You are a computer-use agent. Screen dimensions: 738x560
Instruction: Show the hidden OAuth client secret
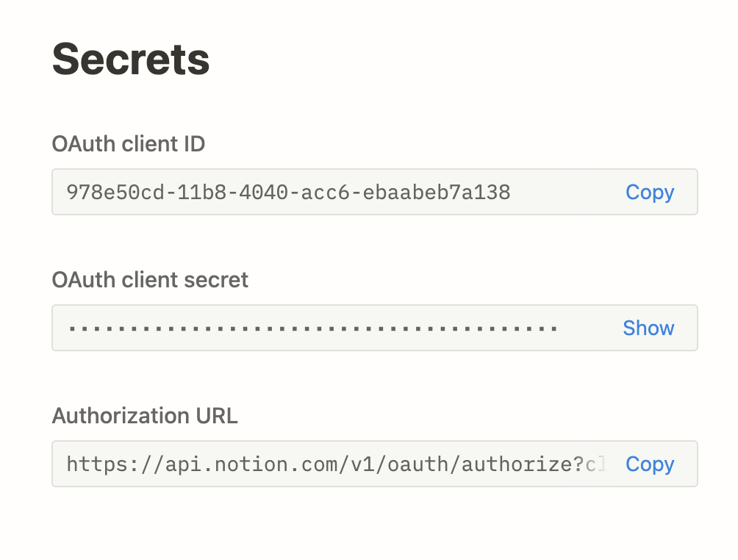tap(648, 329)
